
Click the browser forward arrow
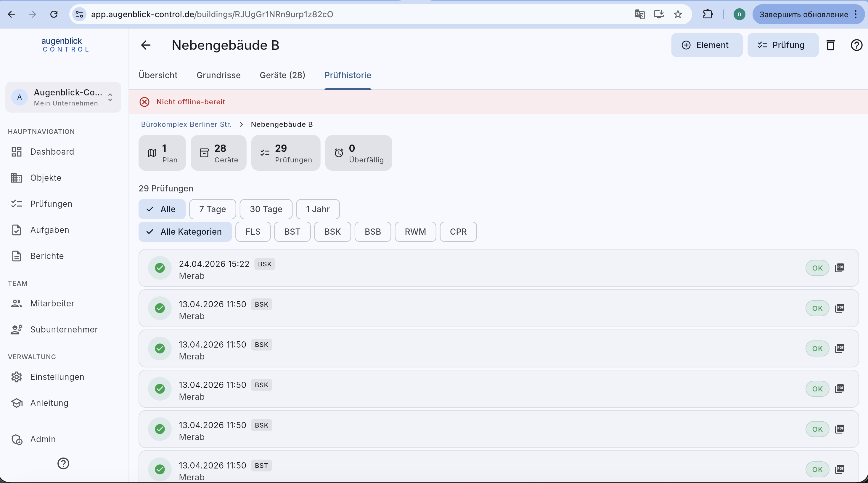[x=32, y=14]
